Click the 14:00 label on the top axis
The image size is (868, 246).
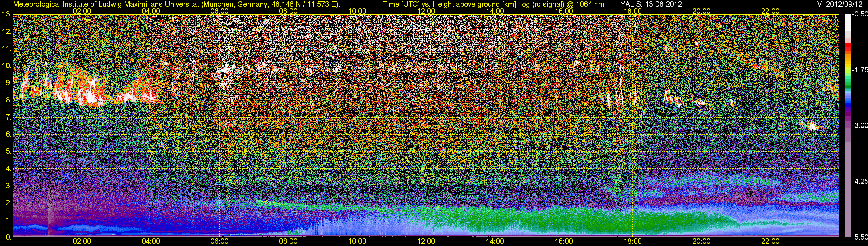pyautogui.click(x=495, y=11)
